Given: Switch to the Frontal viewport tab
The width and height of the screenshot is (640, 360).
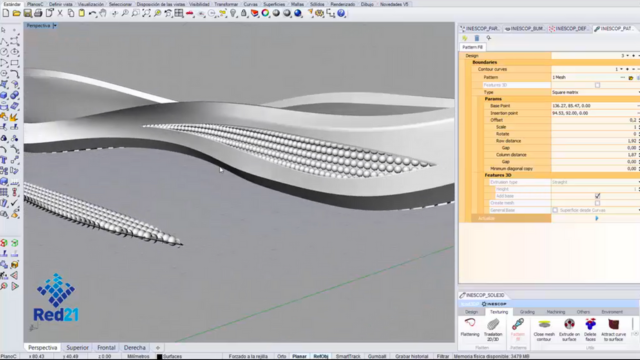Looking at the screenshot, I should pos(106,348).
